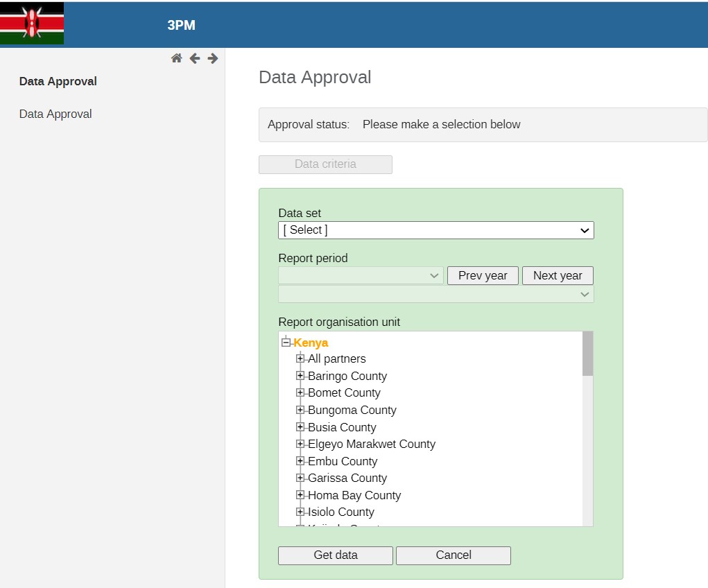Click the Data set label
This screenshot has width=708, height=588.
point(300,213)
